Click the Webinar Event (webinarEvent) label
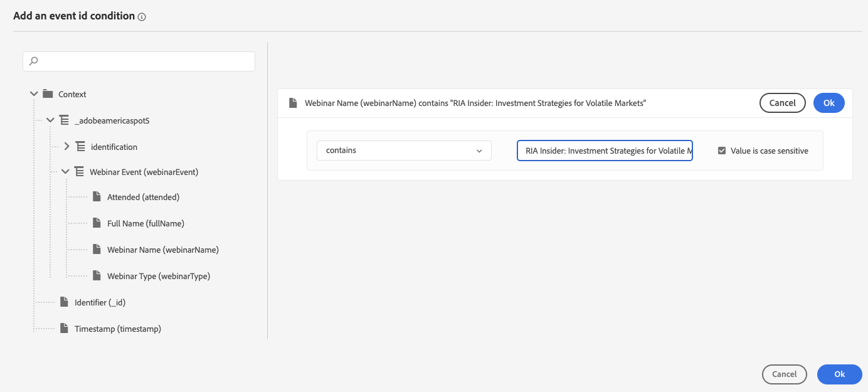The image size is (868, 392). 144,171
